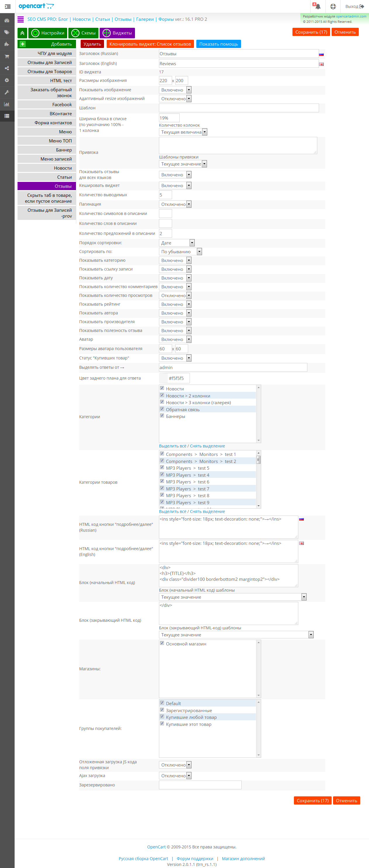Open marketing share icon in sidebar
369x868 pixels.
(7, 68)
